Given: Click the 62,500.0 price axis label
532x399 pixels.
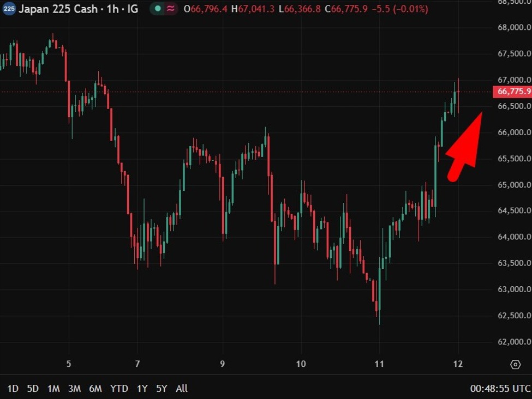Looking at the screenshot, I should point(515,316).
